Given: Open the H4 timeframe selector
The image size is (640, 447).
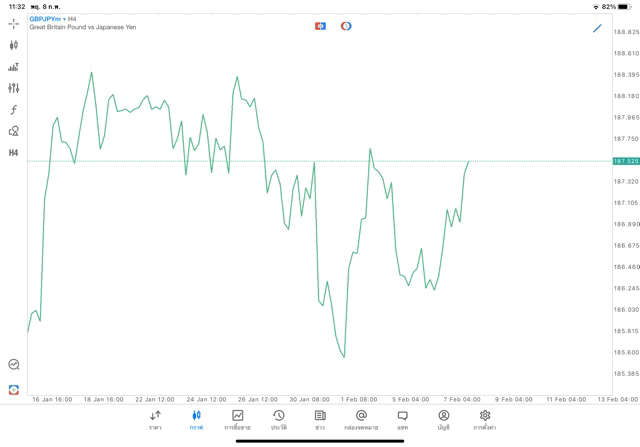Looking at the screenshot, I should (x=14, y=153).
